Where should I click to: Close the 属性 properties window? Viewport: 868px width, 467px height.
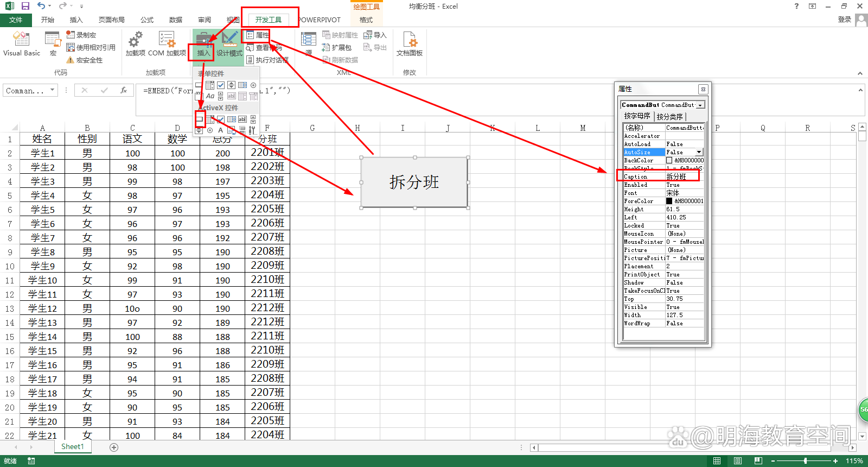tap(703, 89)
